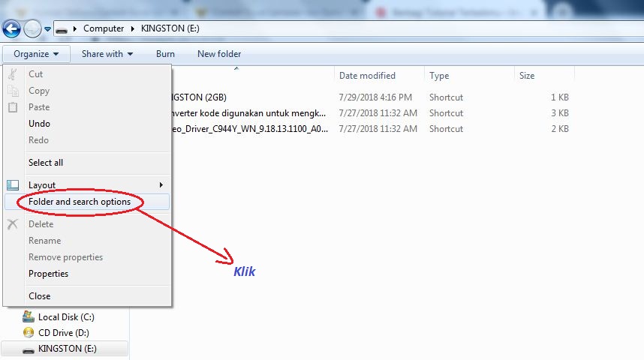Click the drive icon in address bar
The height and width of the screenshot is (360, 644).
click(62, 29)
